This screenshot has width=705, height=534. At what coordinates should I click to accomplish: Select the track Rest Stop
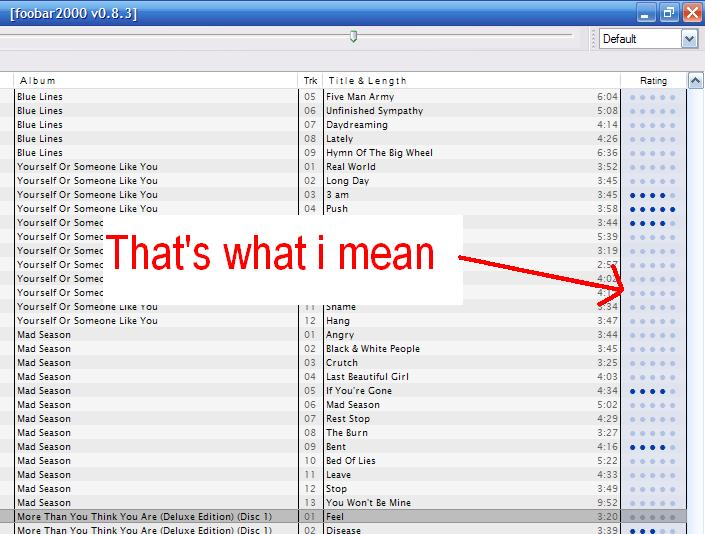click(x=348, y=419)
